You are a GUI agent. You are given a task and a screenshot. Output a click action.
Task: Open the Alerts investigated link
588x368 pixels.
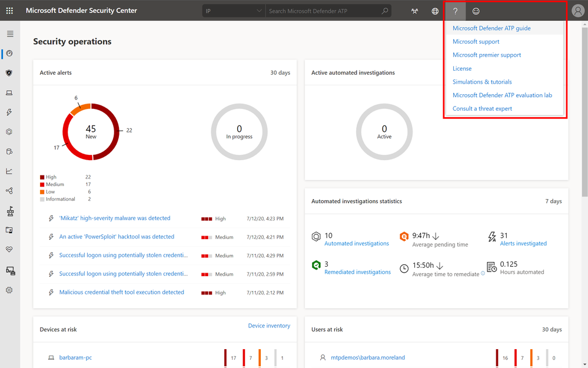[523, 243]
